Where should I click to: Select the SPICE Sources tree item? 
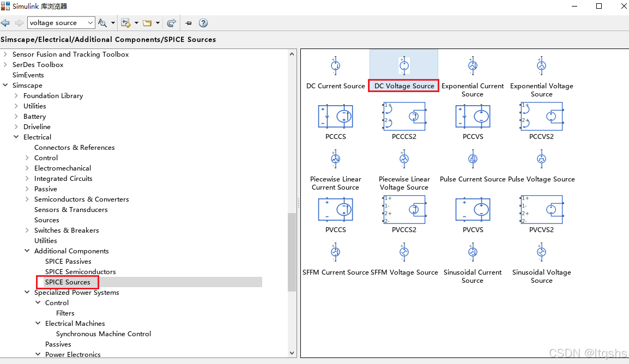point(68,282)
